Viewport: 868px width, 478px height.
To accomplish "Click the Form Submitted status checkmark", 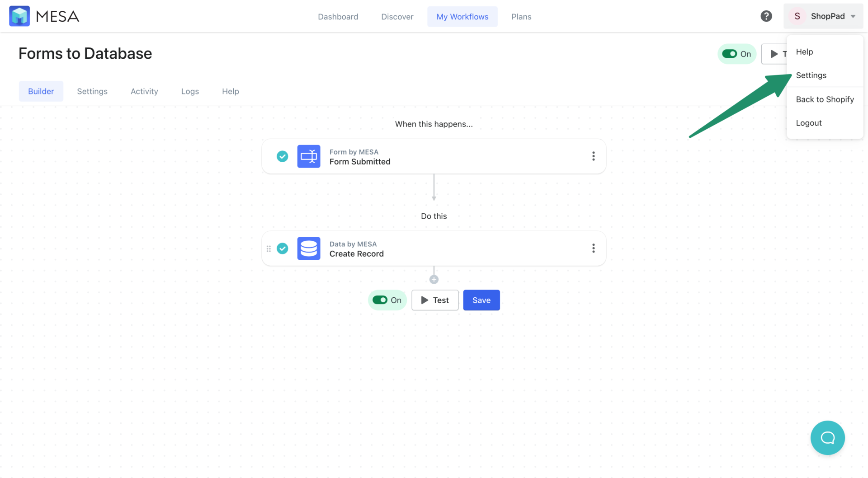I will point(283,156).
